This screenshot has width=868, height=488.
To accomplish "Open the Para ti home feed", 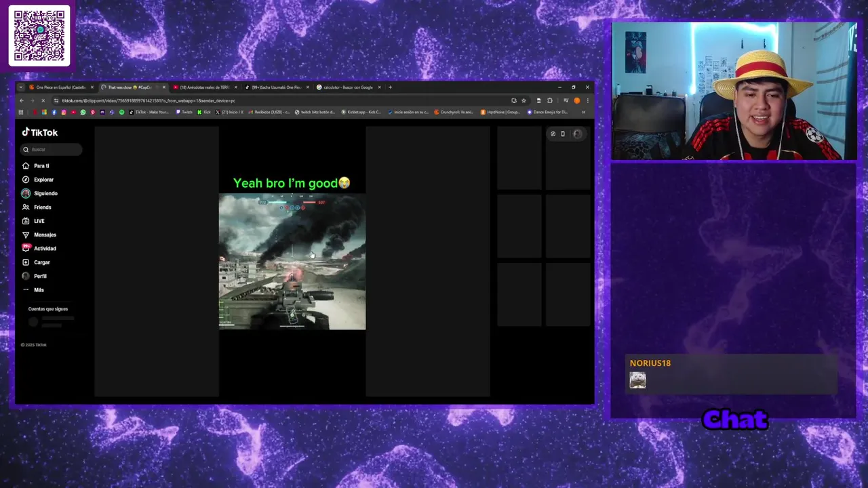I will (36, 165).
